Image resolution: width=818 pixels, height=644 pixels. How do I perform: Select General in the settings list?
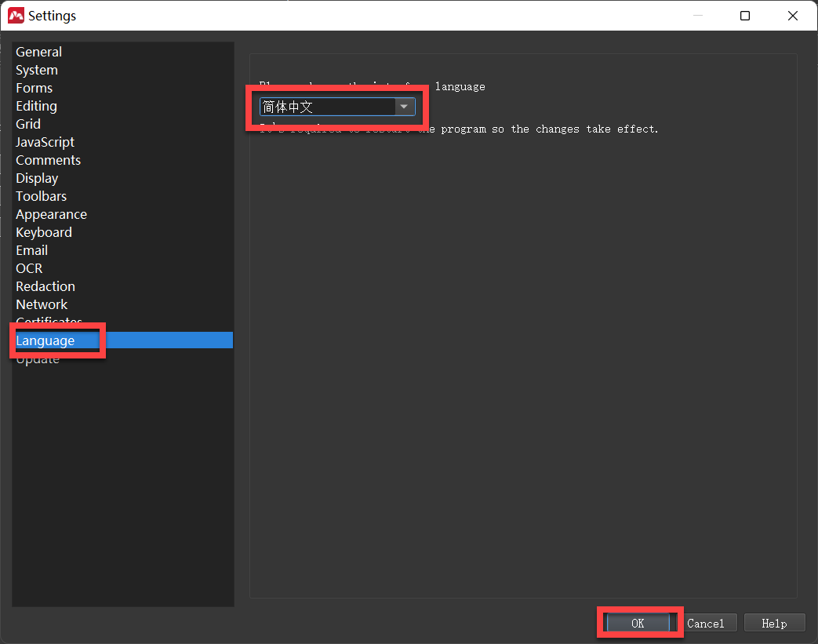click(x=39, y=52)
